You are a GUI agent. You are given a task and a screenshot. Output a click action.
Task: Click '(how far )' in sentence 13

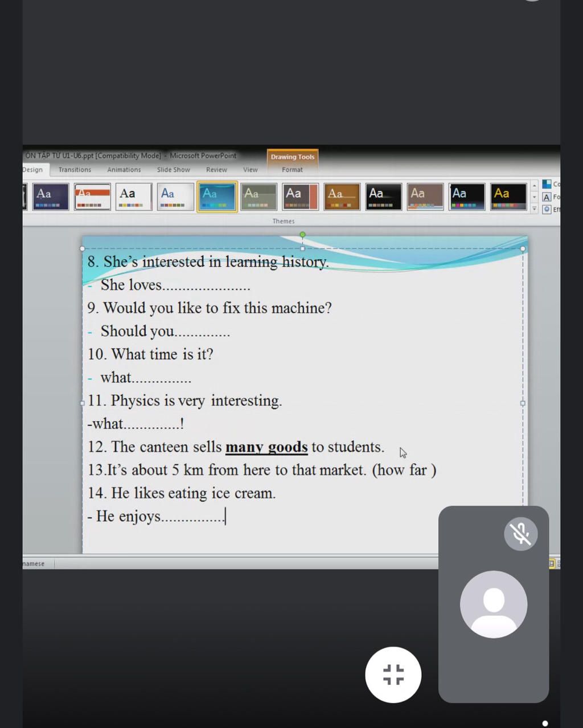pyautogui.click(x=404, y=470)
